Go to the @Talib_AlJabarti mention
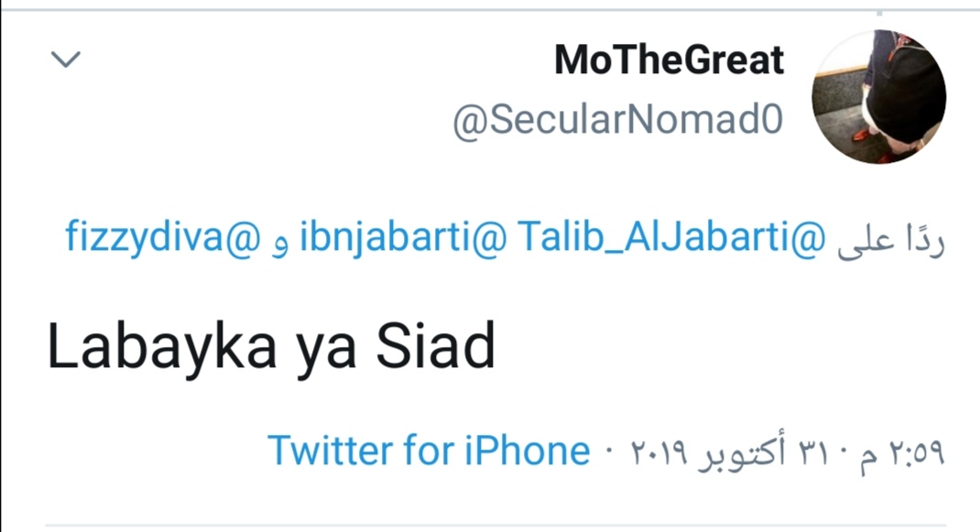The image size is (980, 532). (x=671, y=237)
